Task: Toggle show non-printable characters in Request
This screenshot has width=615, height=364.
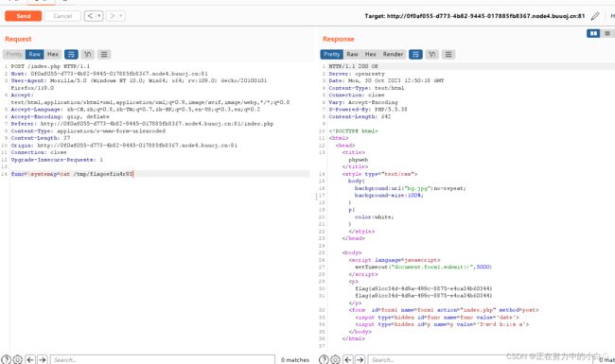Action: coord(88,54)
